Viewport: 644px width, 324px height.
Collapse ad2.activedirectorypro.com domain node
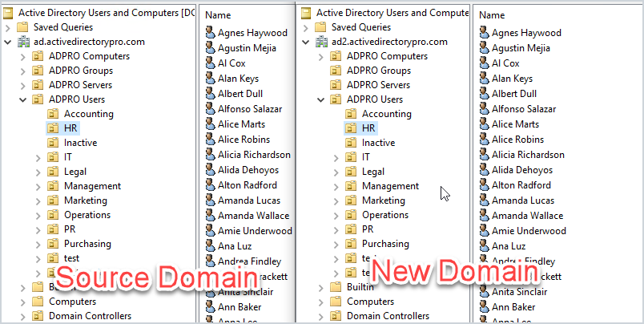click(x=305, y=42)
